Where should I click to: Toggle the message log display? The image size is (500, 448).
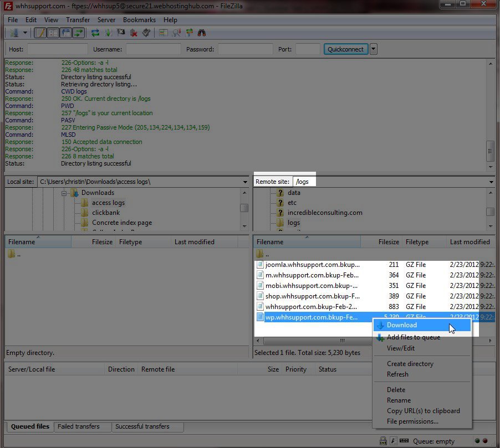(x=40, y=33)
